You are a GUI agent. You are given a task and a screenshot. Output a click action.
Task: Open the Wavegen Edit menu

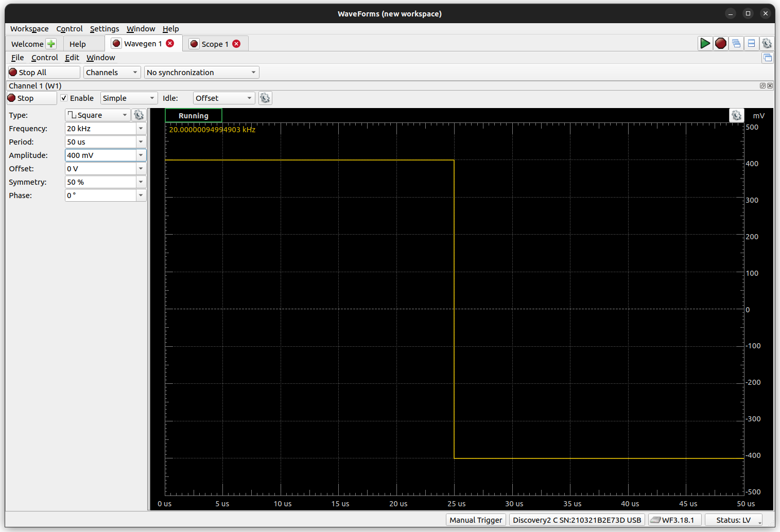[72, 58]
